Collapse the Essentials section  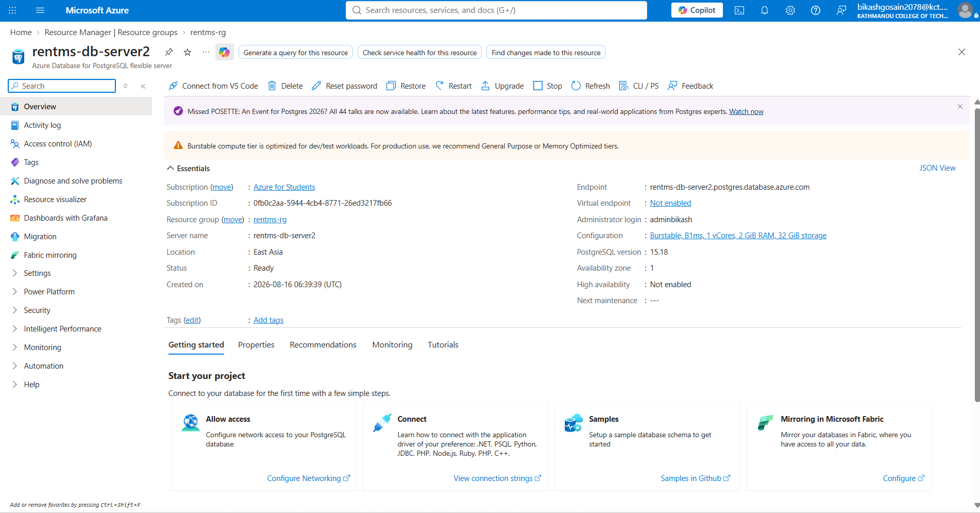pos(188,169)
